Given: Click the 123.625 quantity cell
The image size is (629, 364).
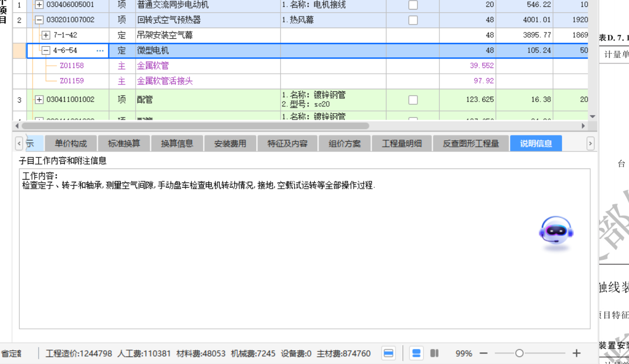Looking at the screenshot, I should click(x=468, y=99).
